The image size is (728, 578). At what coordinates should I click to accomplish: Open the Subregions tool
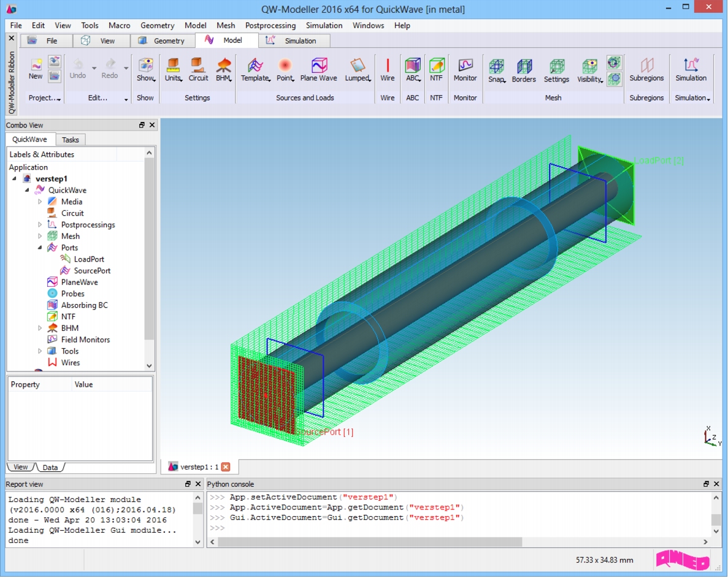(646, 70)
